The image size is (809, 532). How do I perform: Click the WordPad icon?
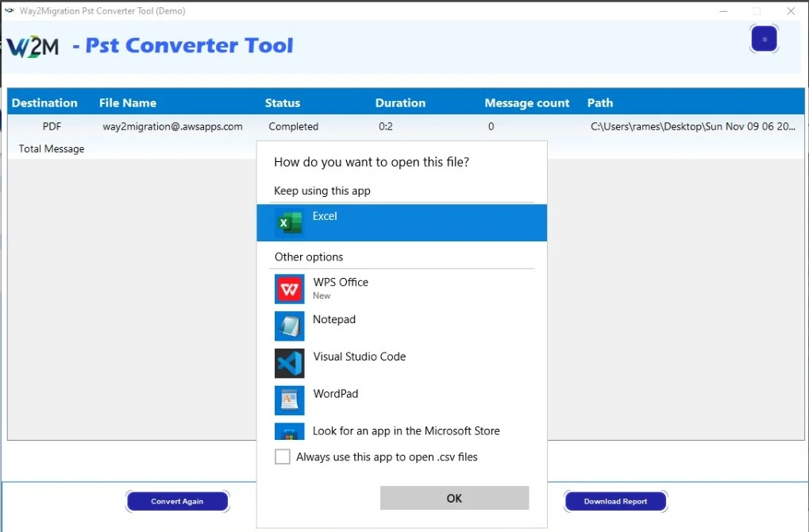coord(290,400)
